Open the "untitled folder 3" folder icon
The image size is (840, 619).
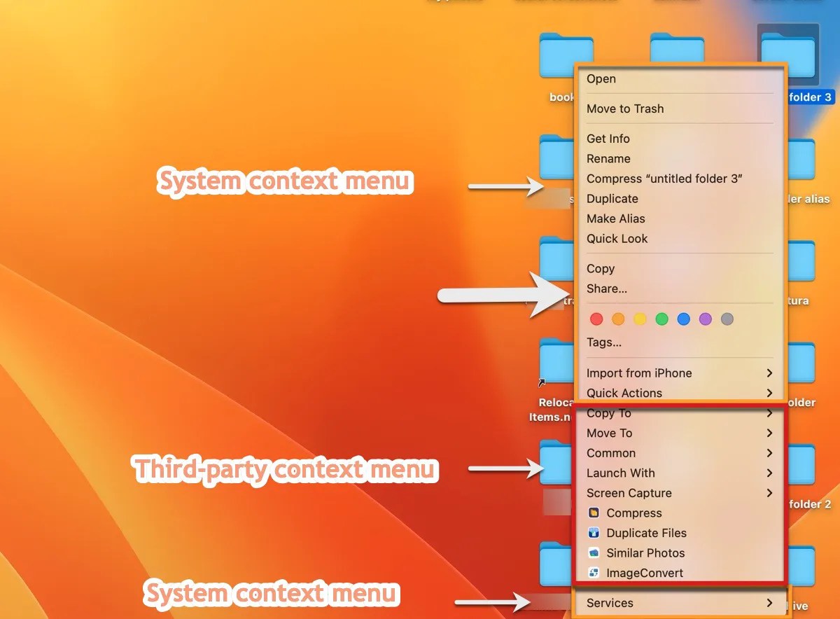pyautogui.click(x=787, y=53)
